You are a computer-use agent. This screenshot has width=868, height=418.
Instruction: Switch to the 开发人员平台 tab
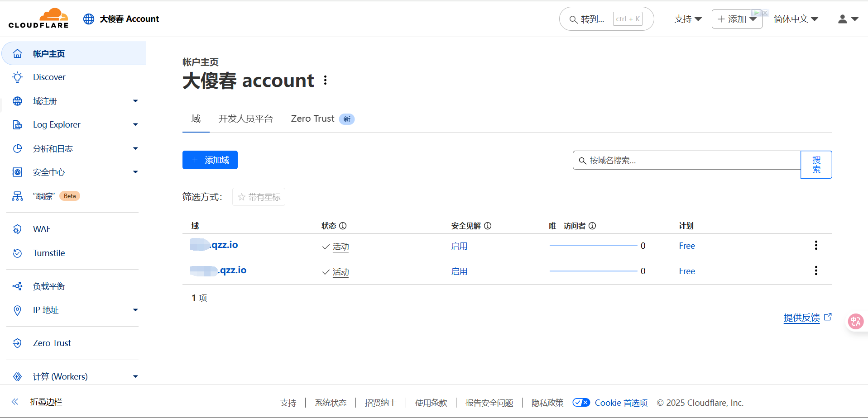tap(245, 119)
